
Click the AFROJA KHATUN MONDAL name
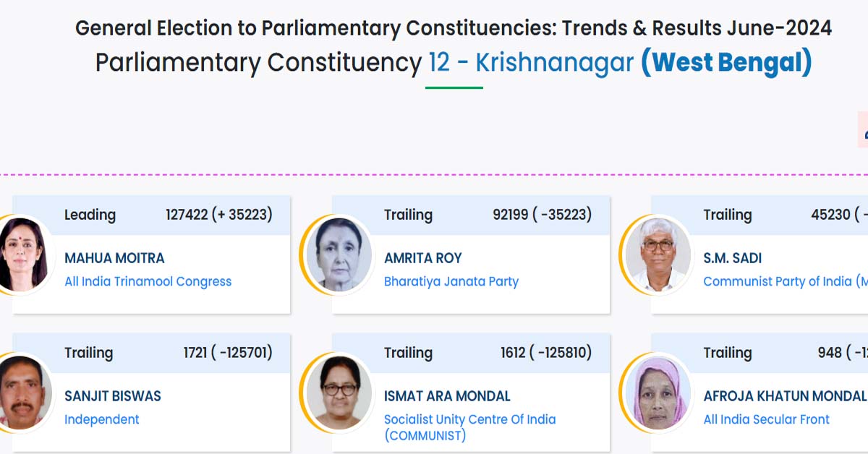point(785,396)
